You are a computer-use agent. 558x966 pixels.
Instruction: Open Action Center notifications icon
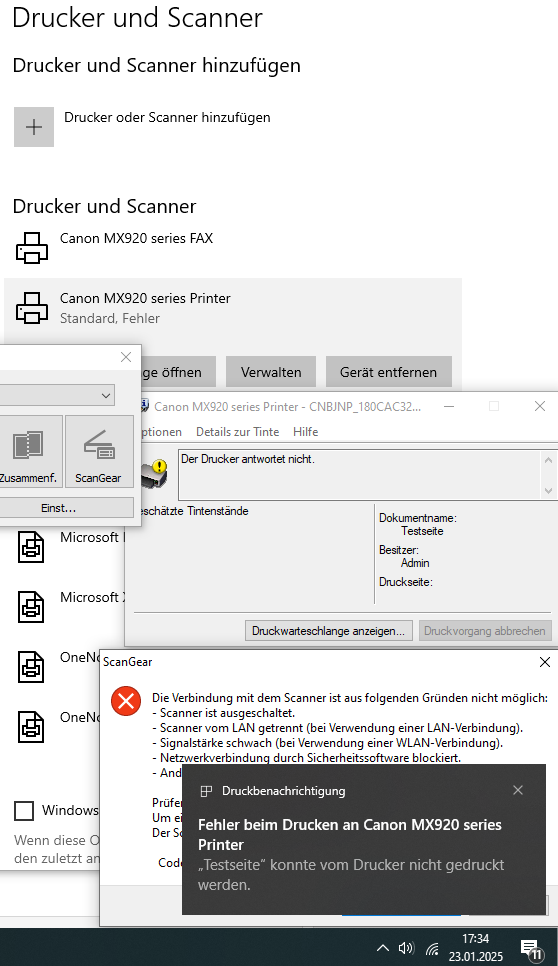coord(530,949)
